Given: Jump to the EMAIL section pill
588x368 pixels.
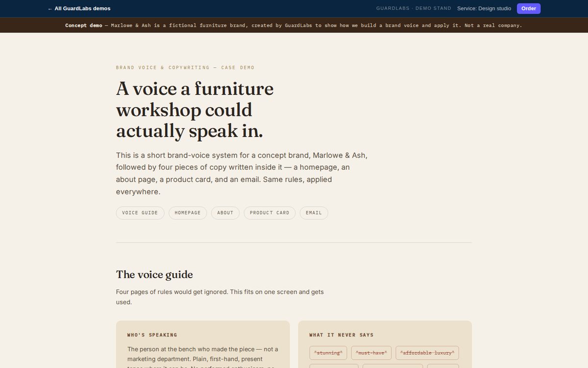Looking at the screenshot, I should coord(314,213).
